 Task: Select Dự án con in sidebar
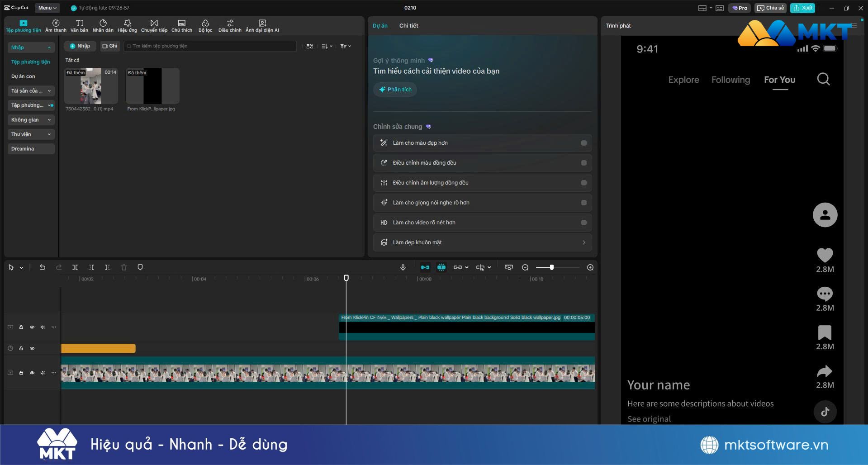point(23,76)
